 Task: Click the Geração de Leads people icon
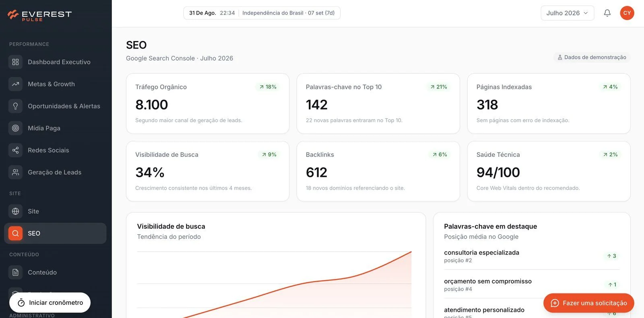tap(15, 172)
